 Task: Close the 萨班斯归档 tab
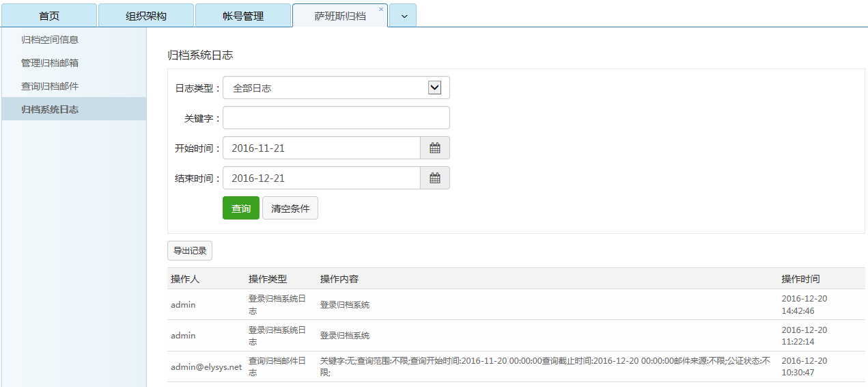381,9
